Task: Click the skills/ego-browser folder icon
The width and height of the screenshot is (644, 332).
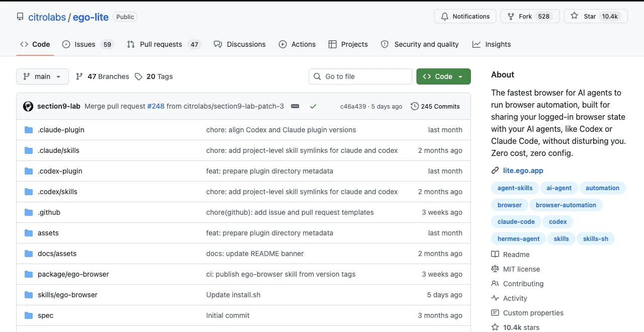Action: tap(29, 295)
